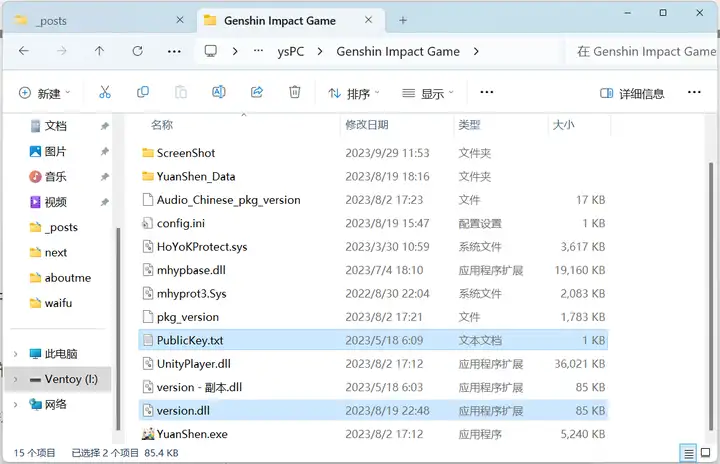This screenshot has width=720, height=464.
Task: Go back with the left arrow
Action: pyautogui.click(x=24, y=51)
